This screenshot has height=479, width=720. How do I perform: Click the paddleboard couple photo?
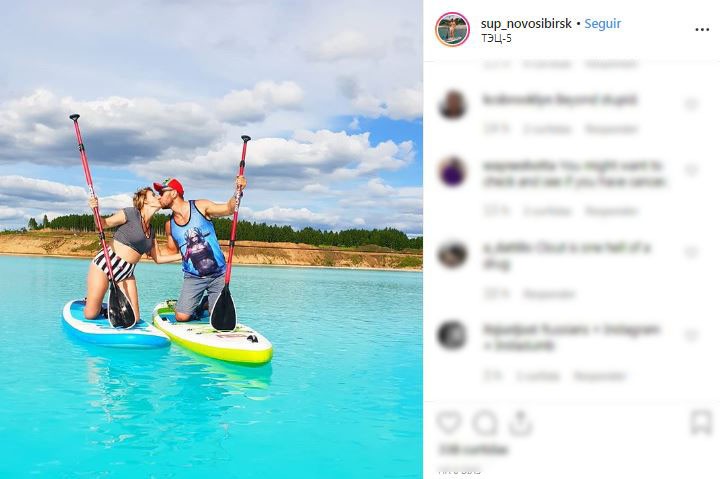tap(211, 239)
